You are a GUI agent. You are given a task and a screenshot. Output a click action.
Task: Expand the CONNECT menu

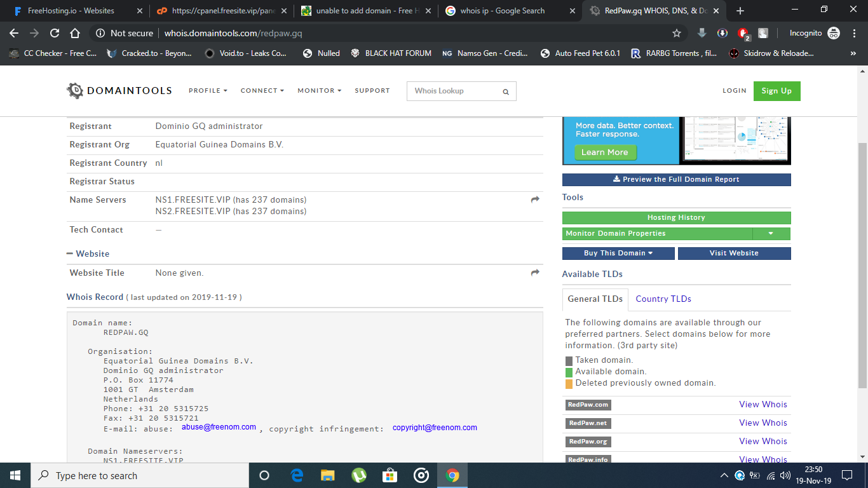point(262,91)
